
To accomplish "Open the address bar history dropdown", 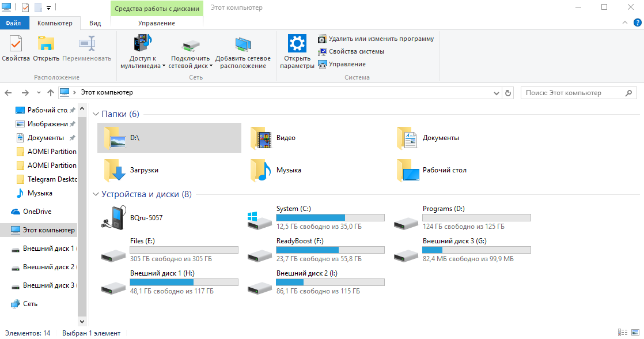I will 497,93.
